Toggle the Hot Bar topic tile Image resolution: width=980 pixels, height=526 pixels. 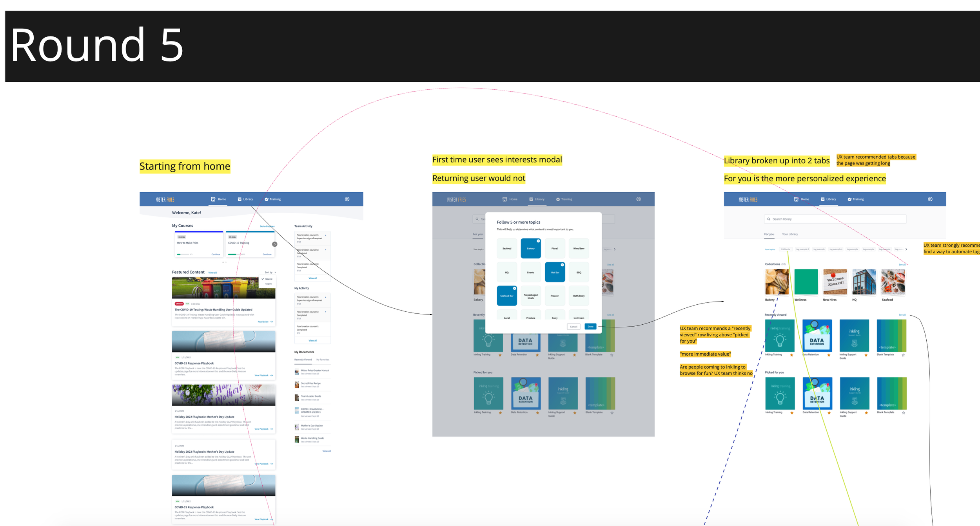pos(555,272)
